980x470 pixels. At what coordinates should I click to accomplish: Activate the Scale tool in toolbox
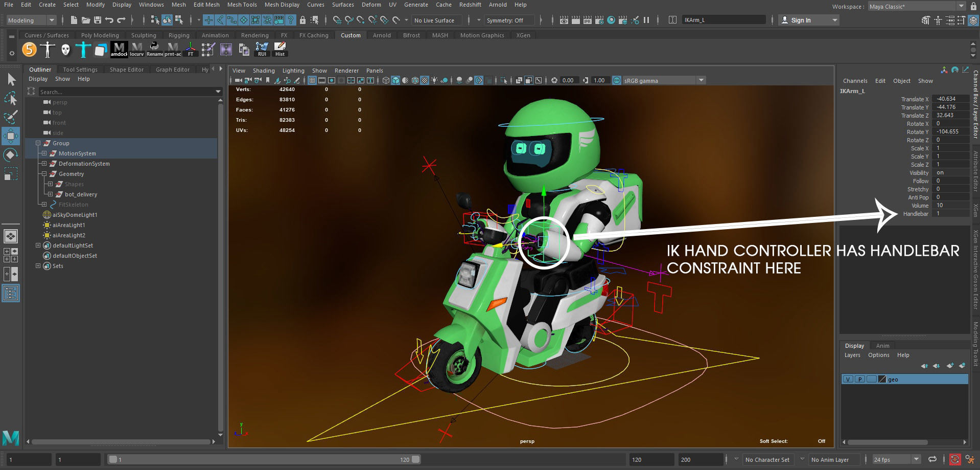pos(11,174)
